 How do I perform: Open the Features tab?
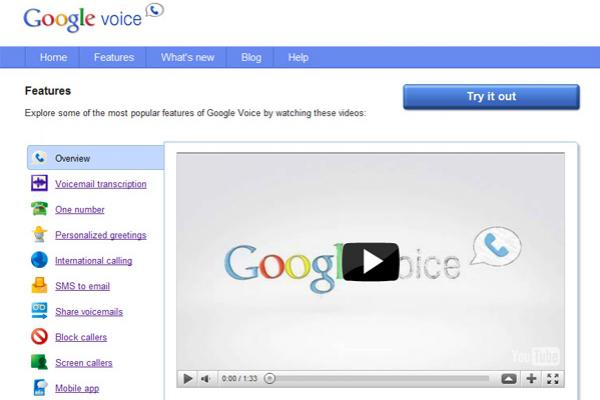(114, 57)
